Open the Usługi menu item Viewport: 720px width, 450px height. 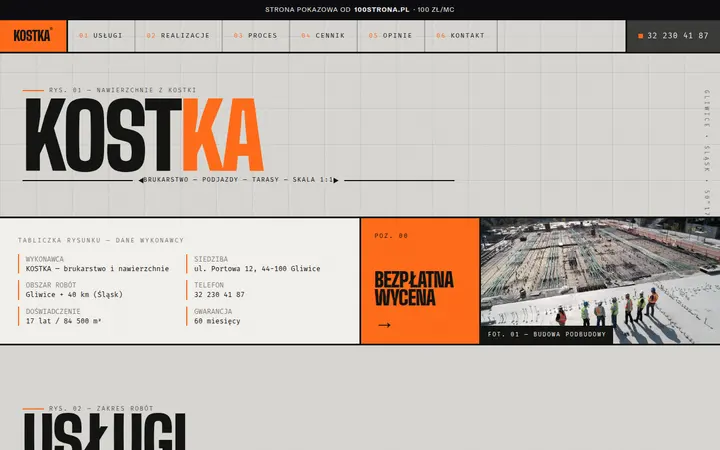(x=101, y=36)
